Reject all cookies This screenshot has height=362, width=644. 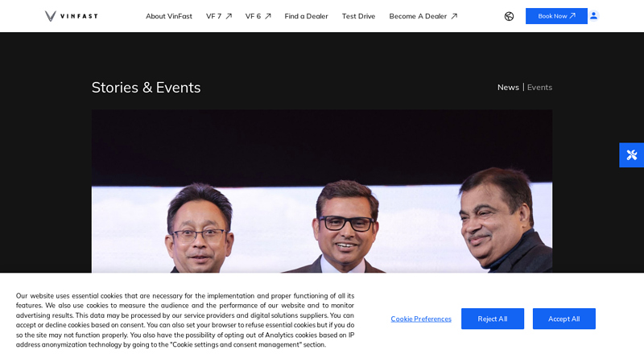pyautogui.click(x=493, y=319)
